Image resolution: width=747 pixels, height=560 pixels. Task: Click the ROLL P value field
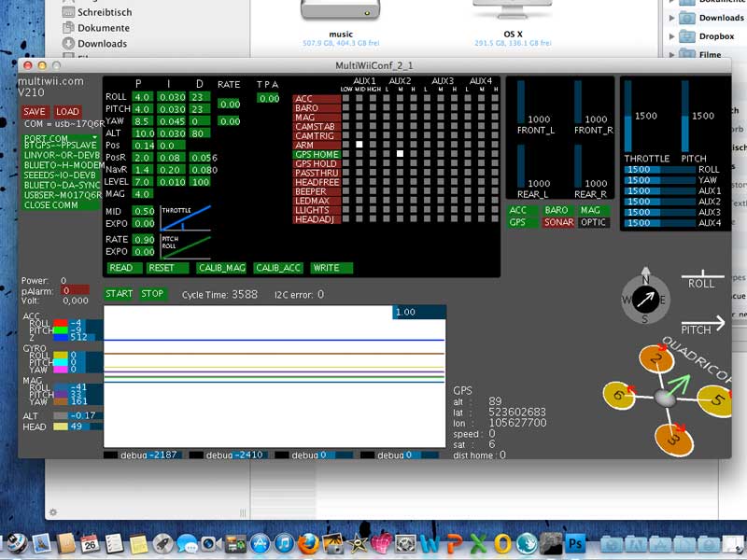point(142,97)
